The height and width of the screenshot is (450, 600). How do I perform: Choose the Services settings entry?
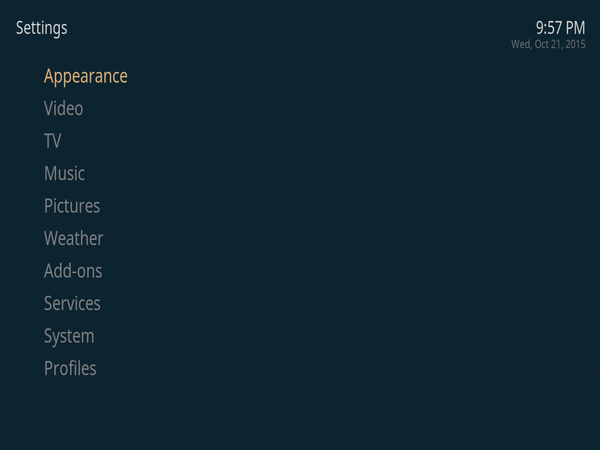coord(72,303)
